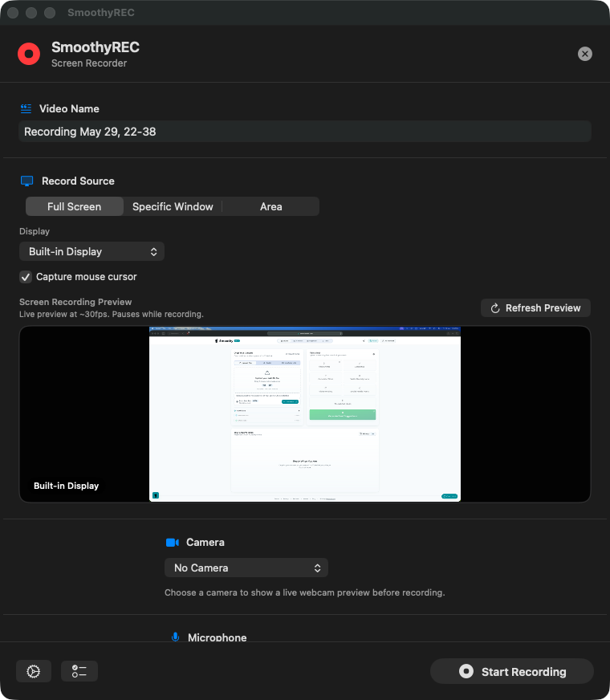Click the Screen Recording Preview heading
The width and height of the screenshot is (610, 700).
(75, 302)
